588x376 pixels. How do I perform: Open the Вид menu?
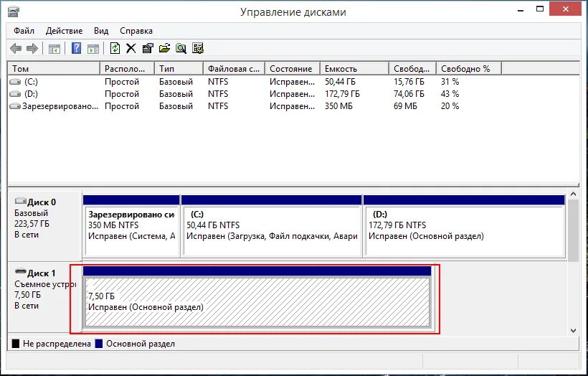pyautogui.click(x=101, y=31)
